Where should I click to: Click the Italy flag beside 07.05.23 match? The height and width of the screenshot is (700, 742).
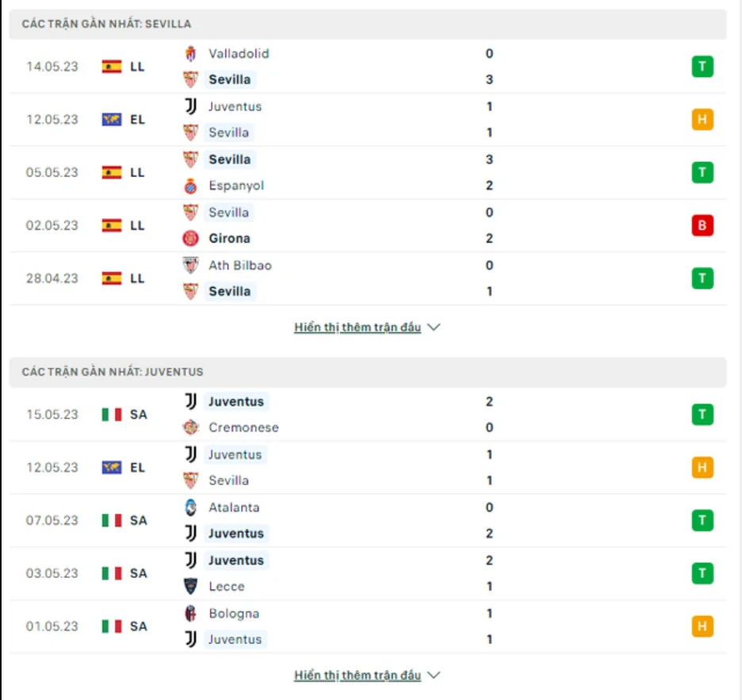point(112,521)
